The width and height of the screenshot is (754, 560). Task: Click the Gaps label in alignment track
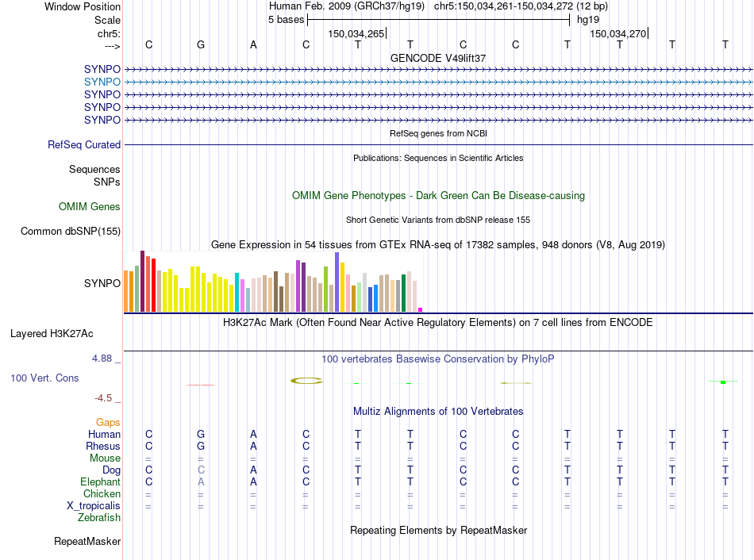[108, 422]
